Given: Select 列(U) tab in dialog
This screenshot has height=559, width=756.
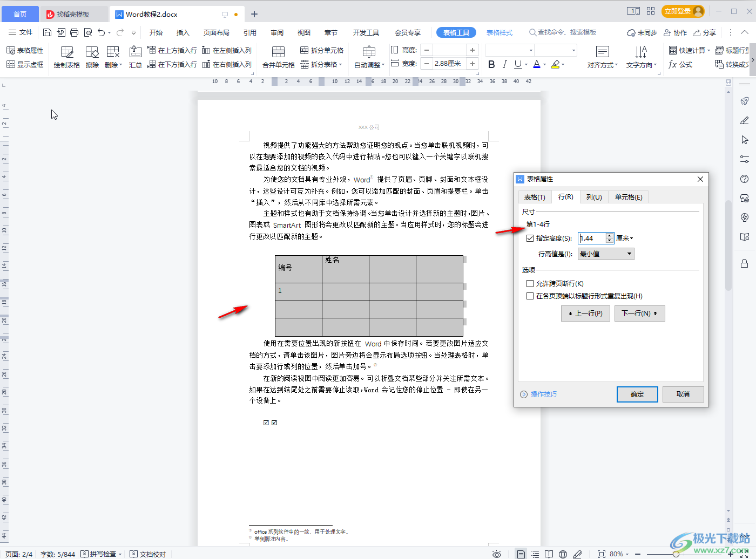Looking at the screenshot, I should [x=594, y=197].
